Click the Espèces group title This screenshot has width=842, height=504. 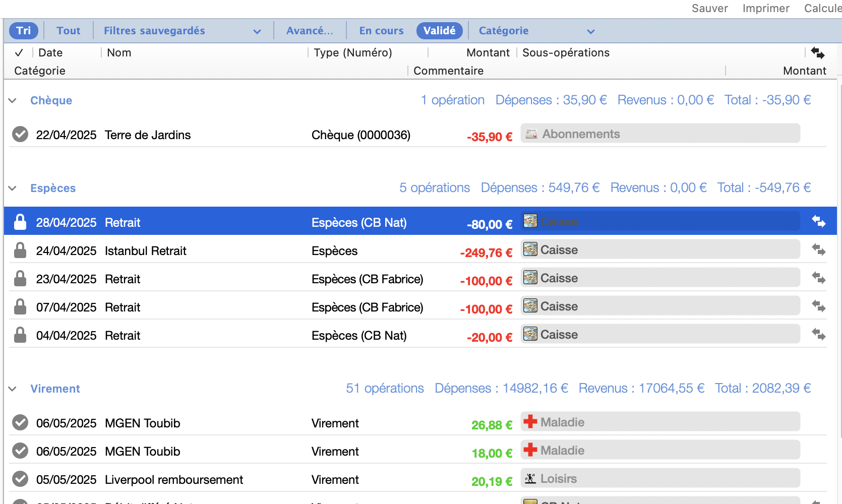click(x=53, y=188)
